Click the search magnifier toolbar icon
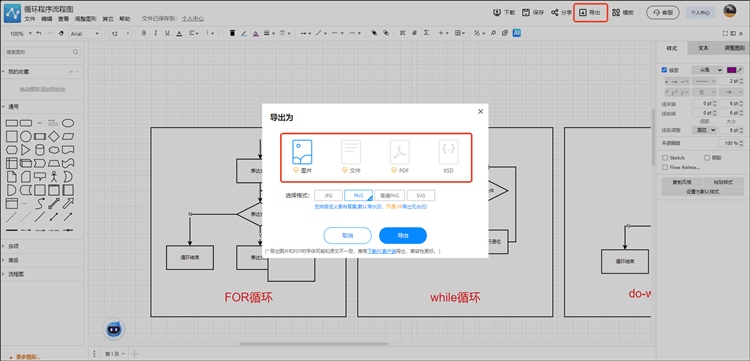The width and height of the screenshot is (750, 361). (493, 33)
